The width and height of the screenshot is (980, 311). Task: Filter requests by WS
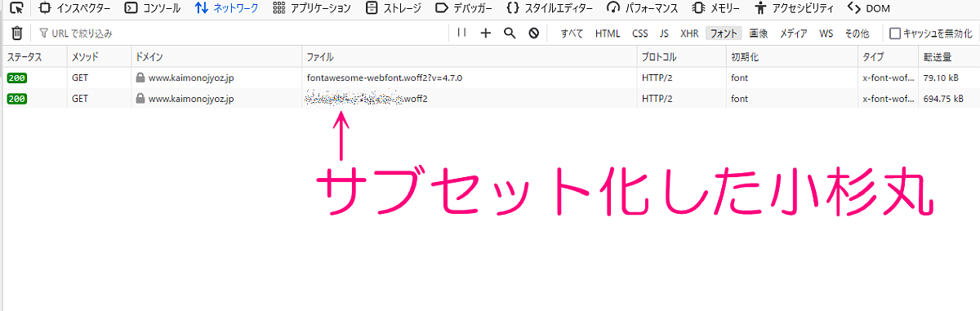coord(826,33)
